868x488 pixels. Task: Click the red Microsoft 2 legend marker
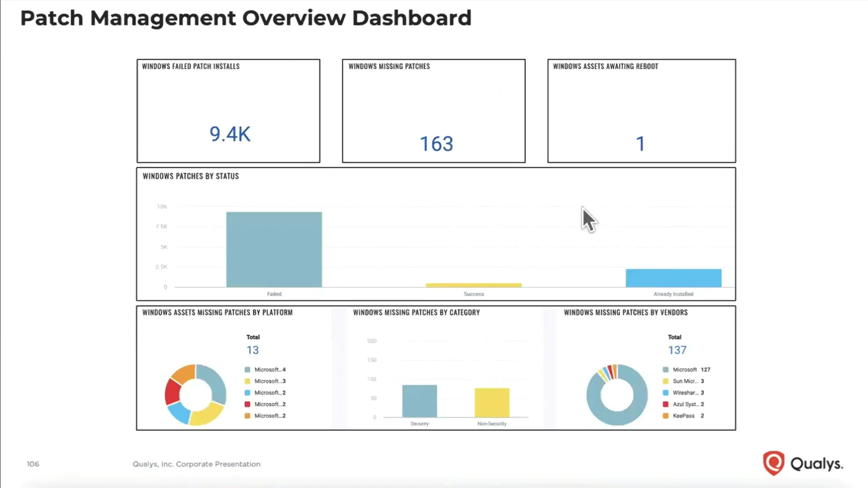click(247, 404)
